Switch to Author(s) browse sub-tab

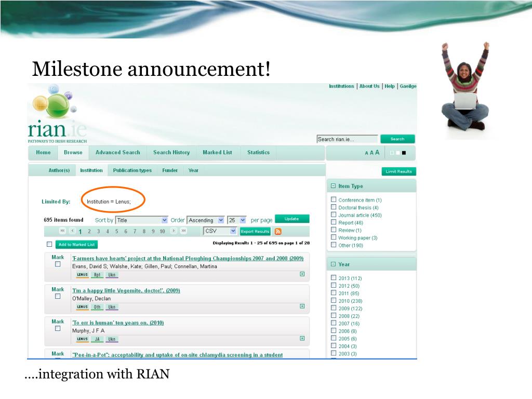tap(59, 170)
